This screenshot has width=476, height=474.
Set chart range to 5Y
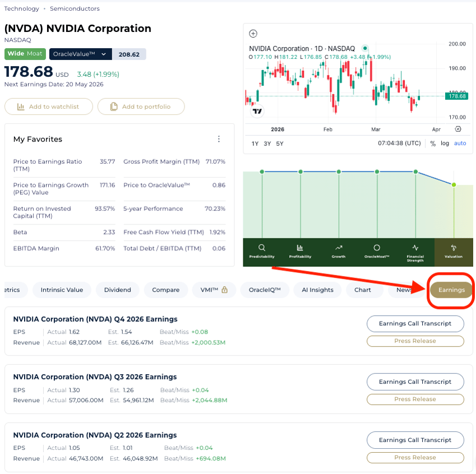pyautogui.click(x=279, y=144)
